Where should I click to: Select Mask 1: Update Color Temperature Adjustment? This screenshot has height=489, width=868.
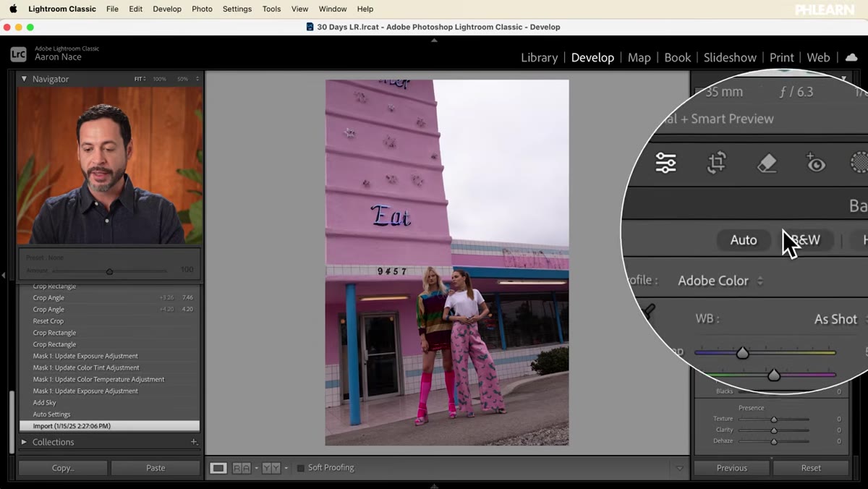[109, 379]
